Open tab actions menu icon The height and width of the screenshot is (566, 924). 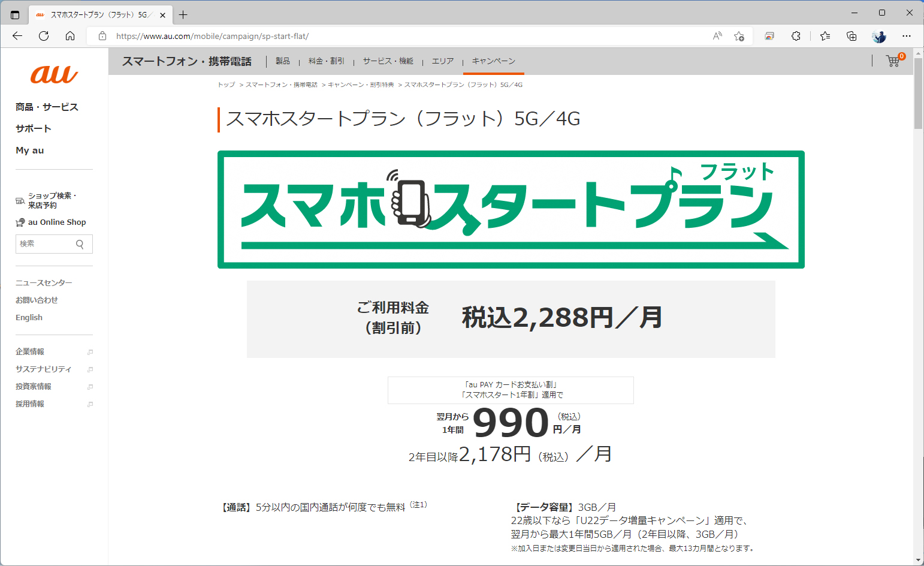(15, 15)
